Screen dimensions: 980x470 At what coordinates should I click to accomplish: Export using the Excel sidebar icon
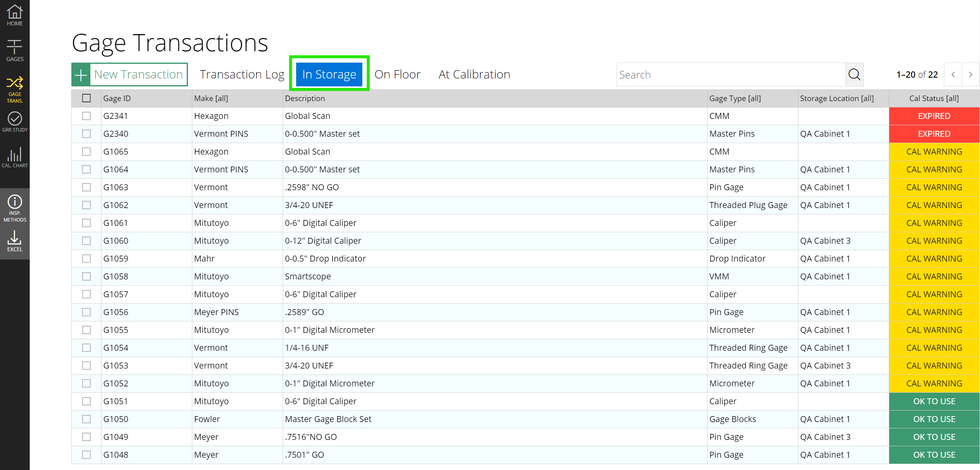pyautogui.click(x=15, y=241)
